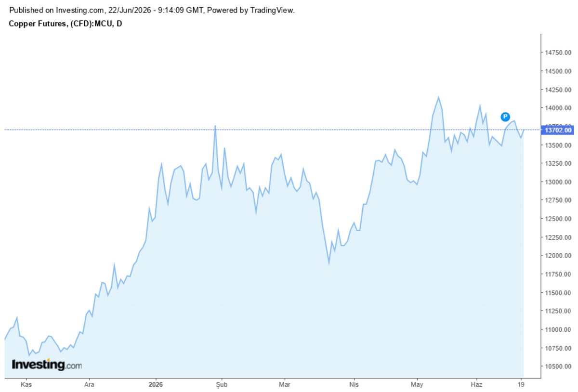Screen dimensions: 578x392
Task: Click the 13500.00 price axis label
Action: point(558,145)
